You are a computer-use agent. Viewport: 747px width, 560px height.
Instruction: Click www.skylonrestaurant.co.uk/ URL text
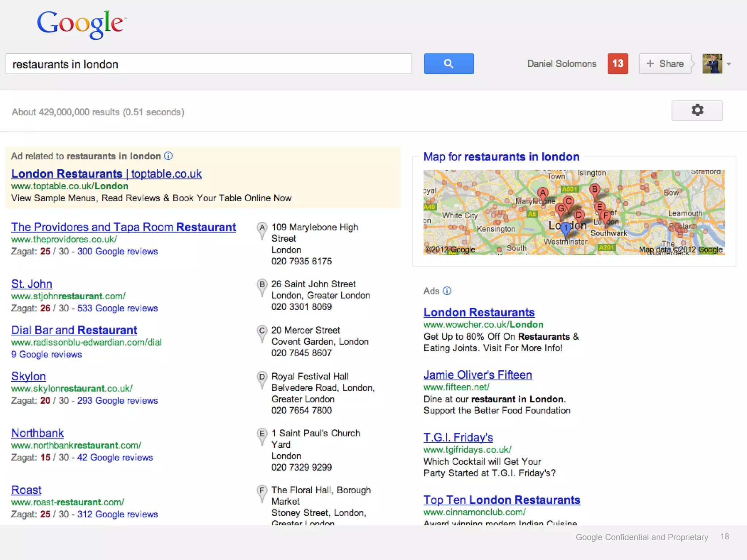click(72, 389)
